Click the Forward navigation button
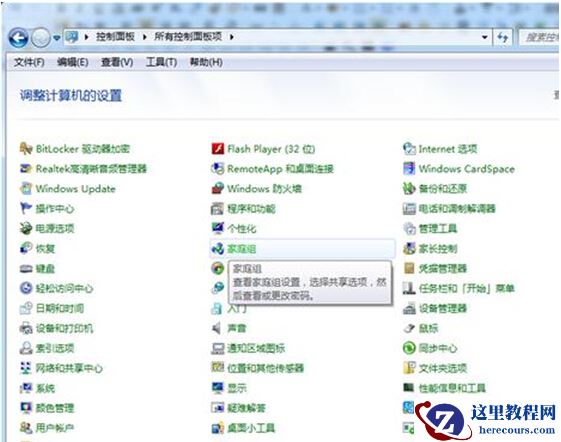Image resolution: width=561 pixels, height=442 pixels. click(40, 37)
